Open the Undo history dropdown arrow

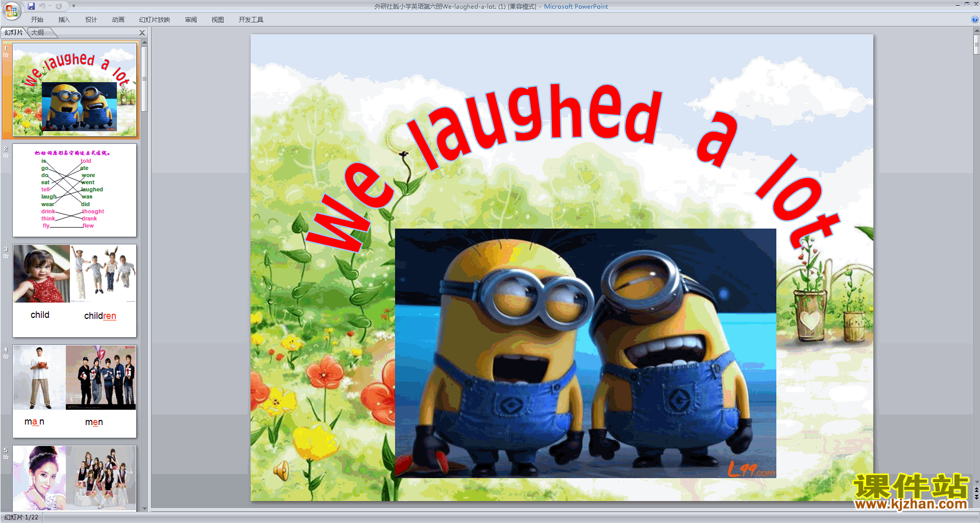pos(50,6)
